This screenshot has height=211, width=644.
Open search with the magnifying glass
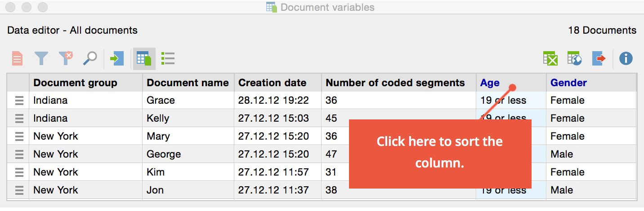90,58
